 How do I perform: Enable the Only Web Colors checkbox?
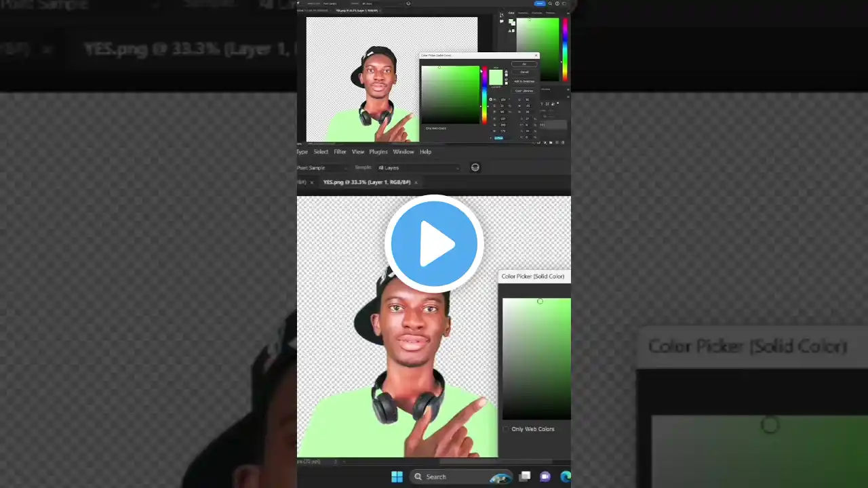[x=422, y=128]
